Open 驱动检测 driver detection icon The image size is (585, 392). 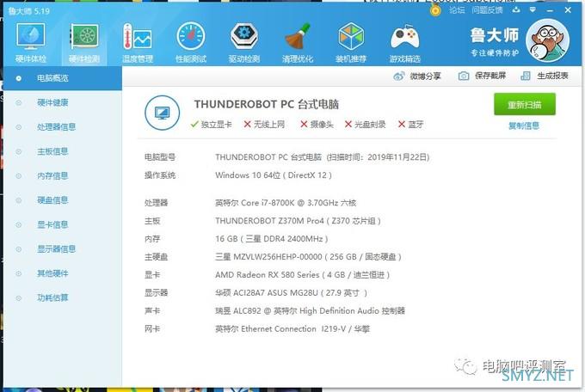tap(244, 42)
